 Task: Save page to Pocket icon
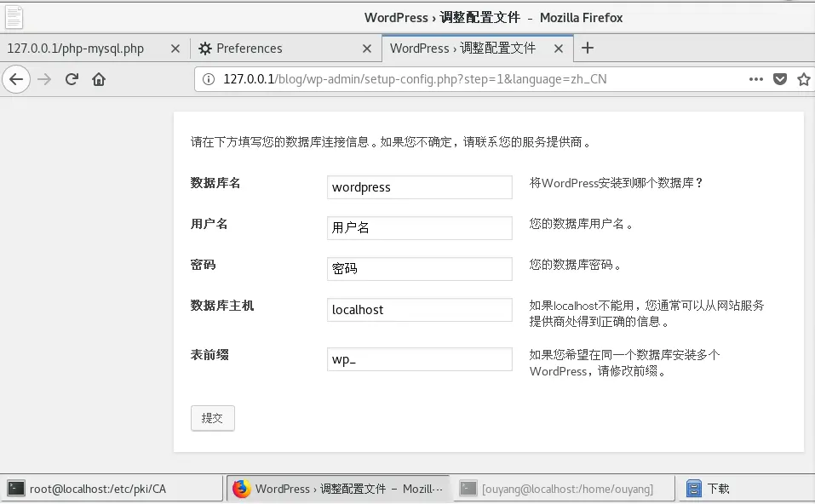pos(779,79)
